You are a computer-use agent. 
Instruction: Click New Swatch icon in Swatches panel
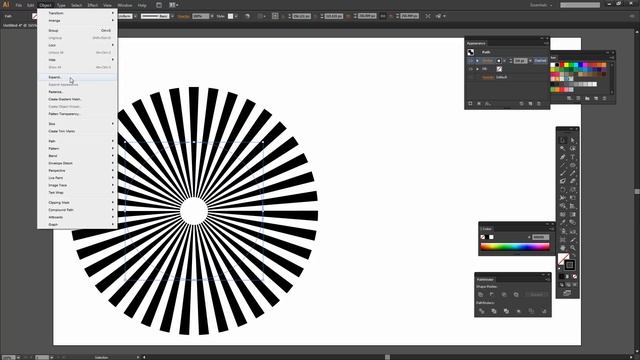click(596, 98)
